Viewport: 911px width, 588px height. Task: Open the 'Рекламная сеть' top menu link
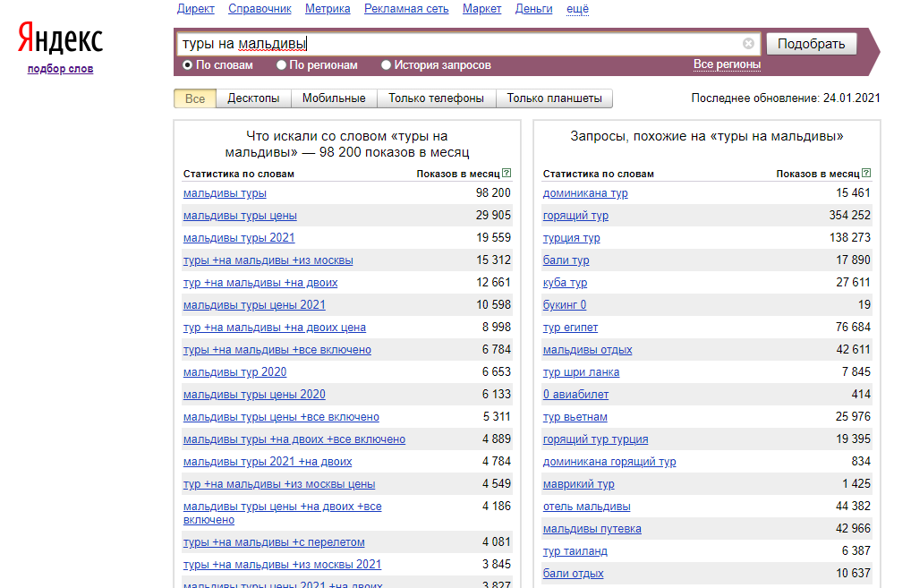[x=406, y=9]
